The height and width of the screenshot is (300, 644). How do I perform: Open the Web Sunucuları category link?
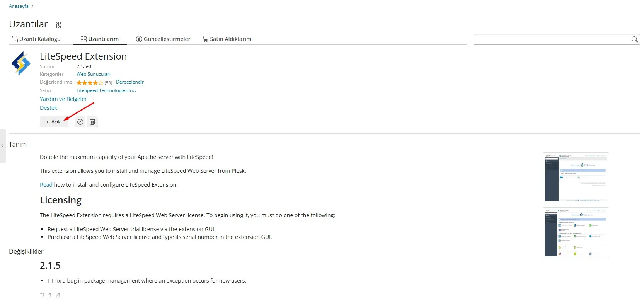(x=93, y=74)
